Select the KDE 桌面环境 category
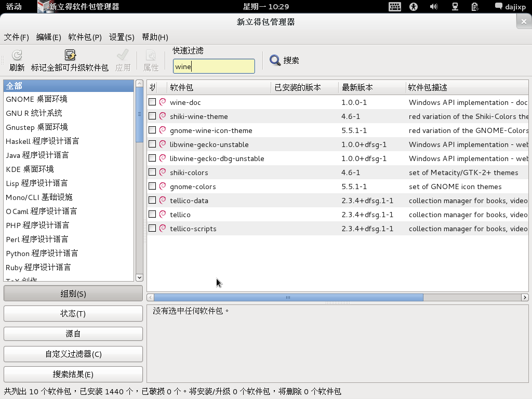The height and width of the screenshot is (399, 532). pyautogui.click(x=69, y=169)
